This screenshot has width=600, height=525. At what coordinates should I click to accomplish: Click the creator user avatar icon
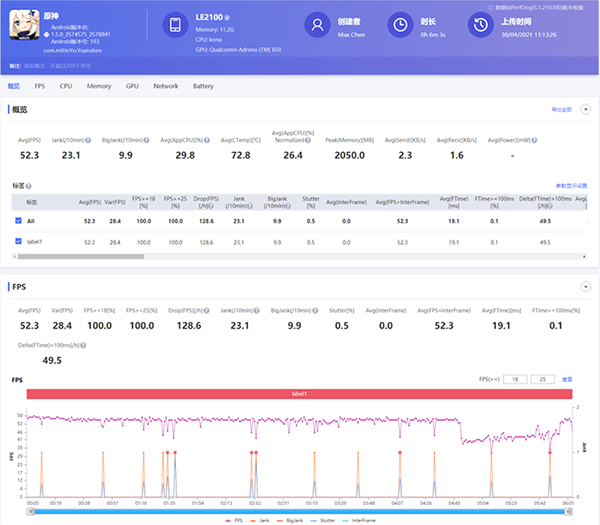pyautogui.click(x=317, y=25)
